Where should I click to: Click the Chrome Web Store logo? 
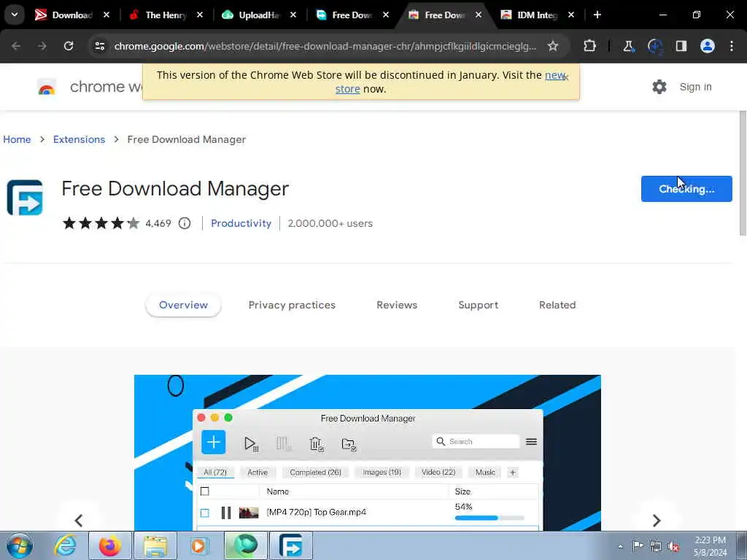click(x=47, y=87)
